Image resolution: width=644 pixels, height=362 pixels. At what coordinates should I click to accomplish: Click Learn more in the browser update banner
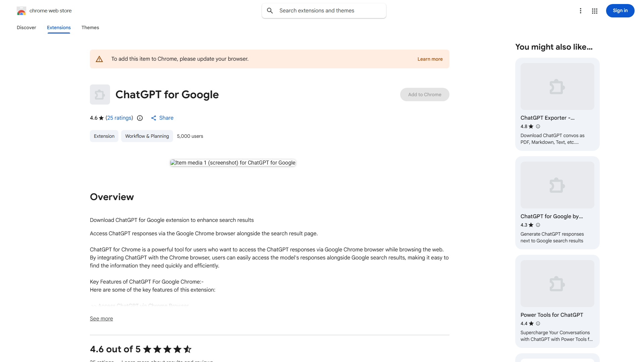[x=430, y=59]
